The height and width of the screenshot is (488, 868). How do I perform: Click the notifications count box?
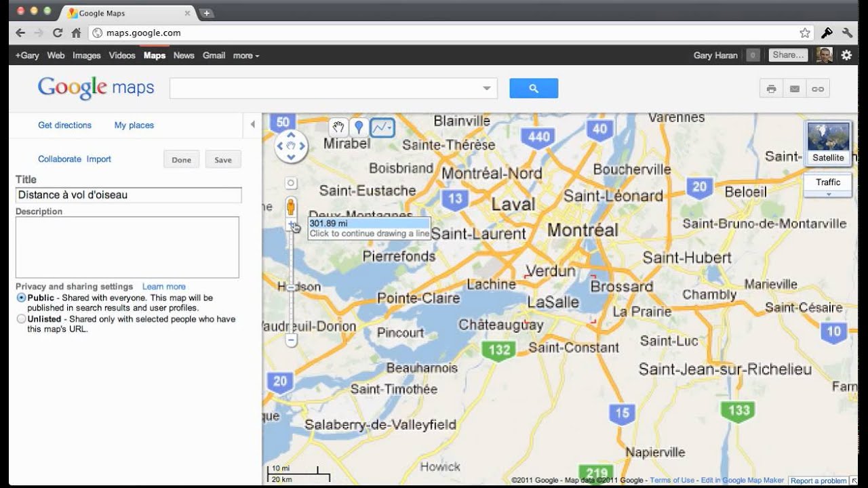point(753,56)
